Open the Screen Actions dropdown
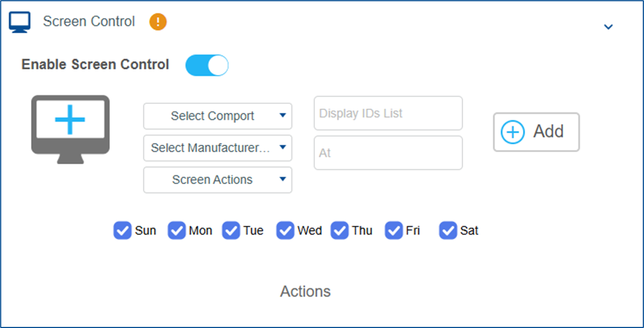Image resolution: width=644 pixels, height=328 pixels. click(218, 180)
